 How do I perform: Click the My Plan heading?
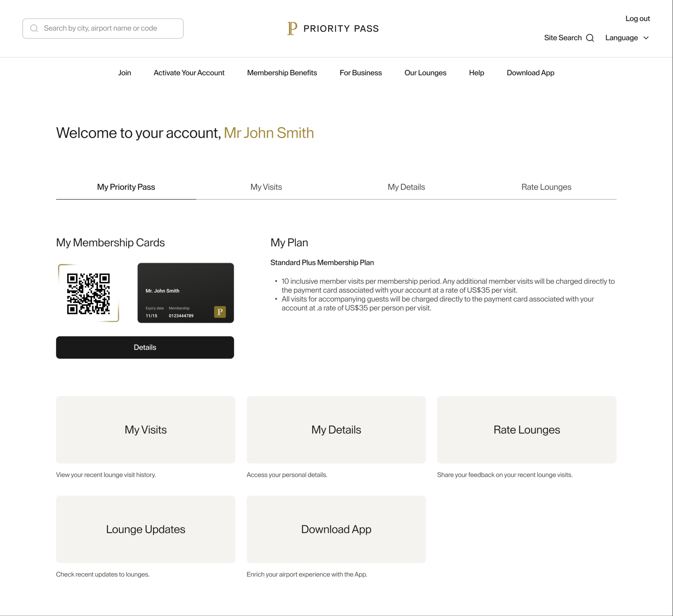pyautogui.click(x=289, y=243)
